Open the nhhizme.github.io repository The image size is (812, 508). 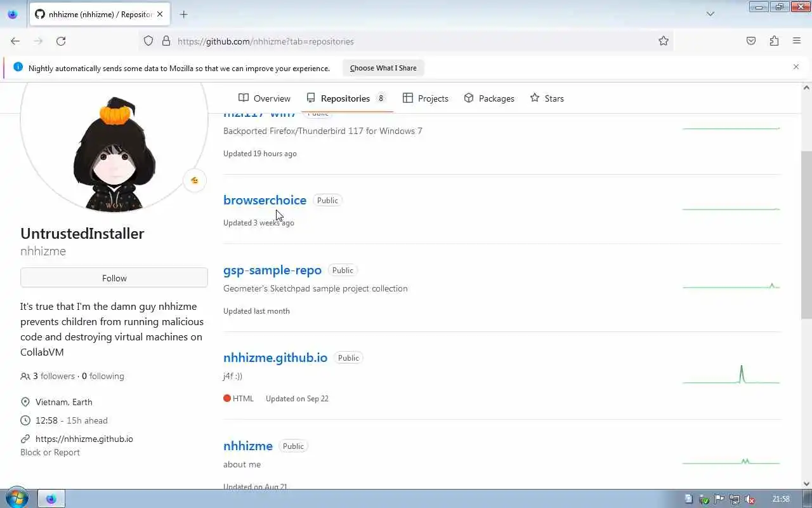[275, 358]
